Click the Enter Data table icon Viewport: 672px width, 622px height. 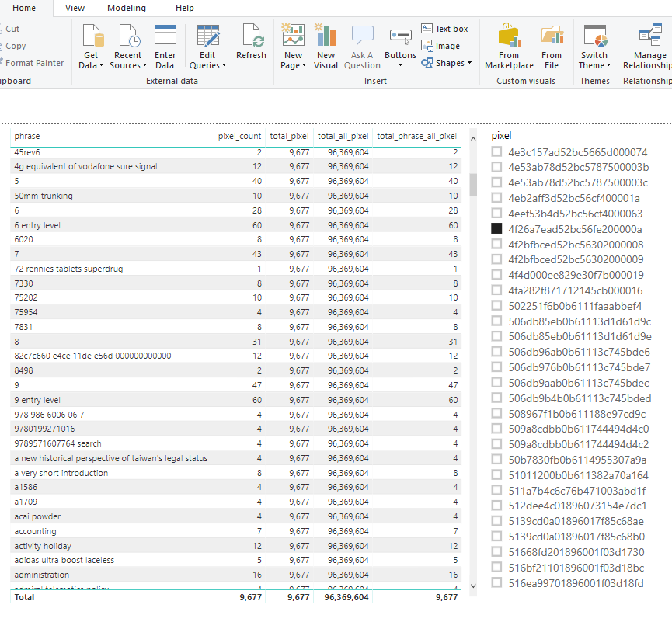coord(165,35)
